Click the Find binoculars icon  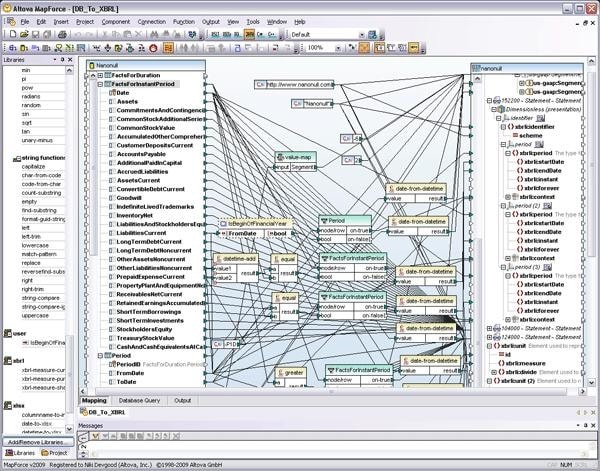154,34
